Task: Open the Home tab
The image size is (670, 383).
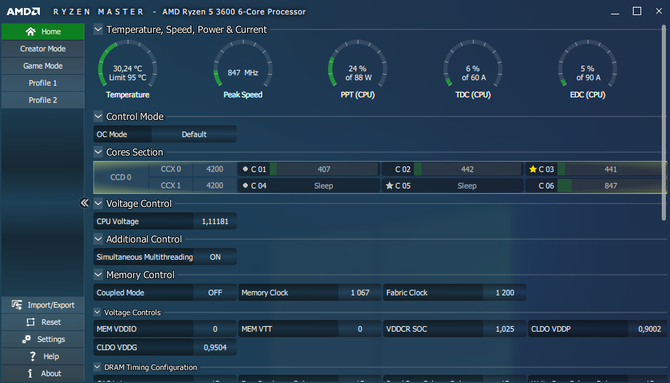Action: click(43, 32)
